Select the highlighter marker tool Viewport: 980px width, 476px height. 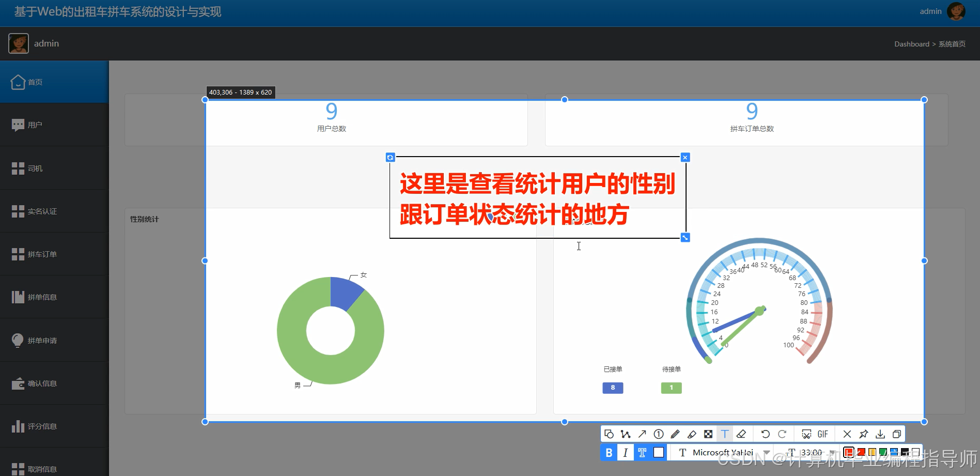coord(692,434)
